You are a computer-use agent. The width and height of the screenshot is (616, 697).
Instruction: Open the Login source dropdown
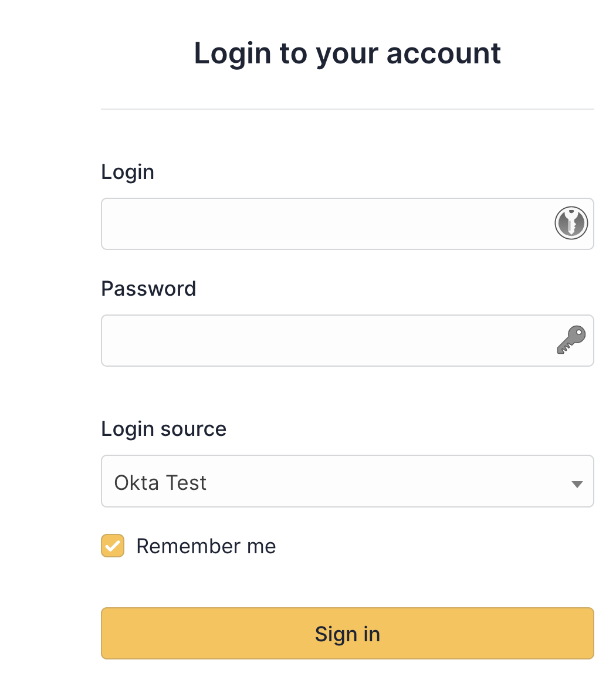click(x=347, y=481)
